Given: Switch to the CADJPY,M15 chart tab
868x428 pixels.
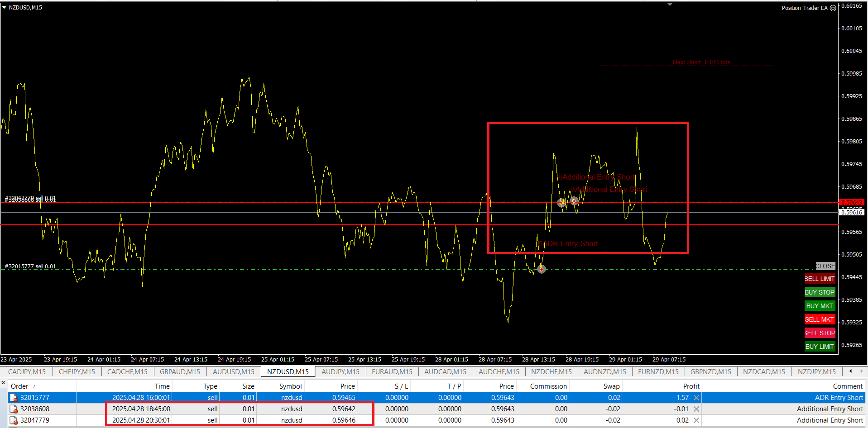Looking at the screenshot, I should tap(27, 371).
